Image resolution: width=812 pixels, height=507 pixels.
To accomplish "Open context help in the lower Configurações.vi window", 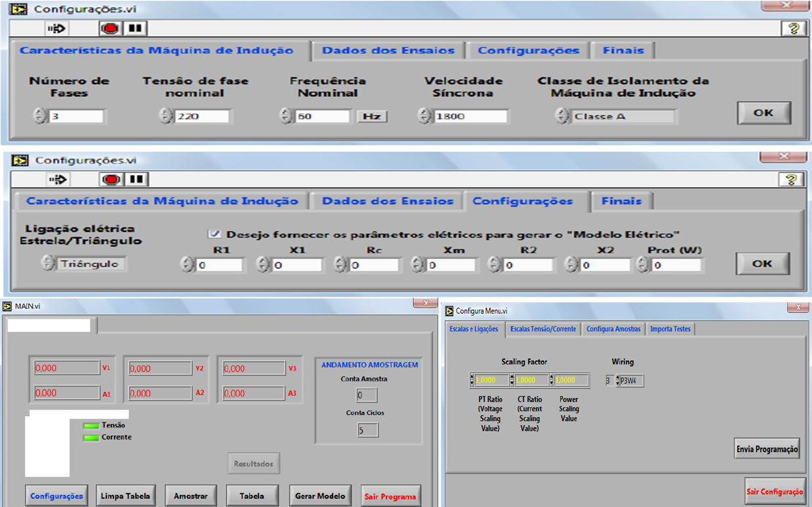I will pyautogui.click(x=791, y=180).
